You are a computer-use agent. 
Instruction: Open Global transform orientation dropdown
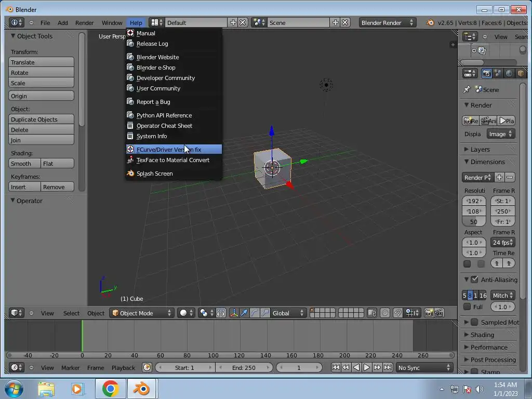point(288,313)
